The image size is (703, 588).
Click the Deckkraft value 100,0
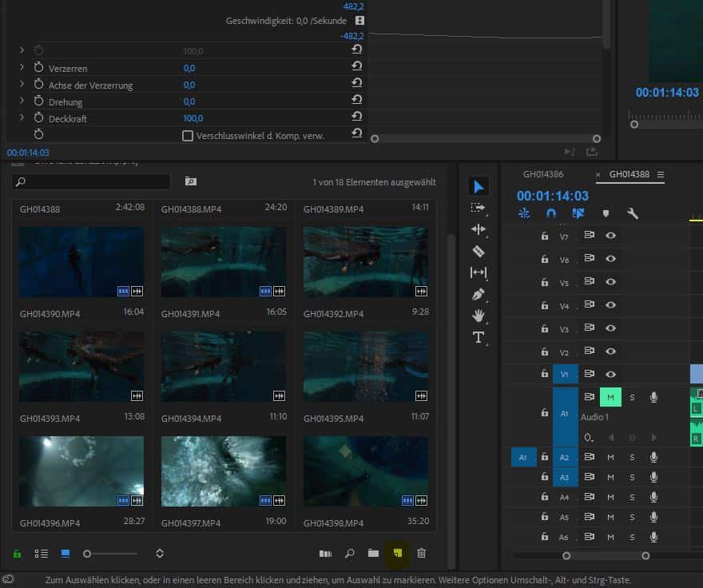pyautogui.click(x=193, y=118)
